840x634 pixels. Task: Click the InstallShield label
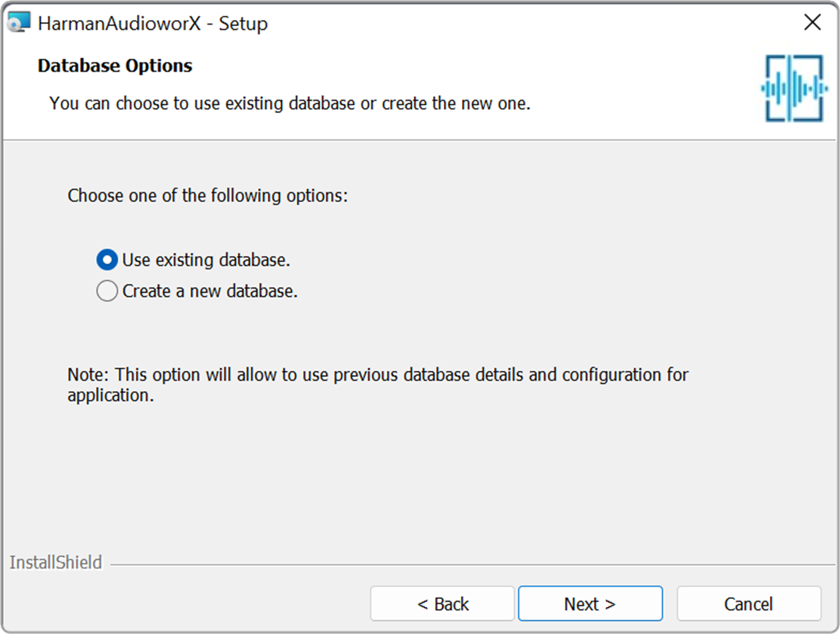pyautogui.click(x=56, y=562)
